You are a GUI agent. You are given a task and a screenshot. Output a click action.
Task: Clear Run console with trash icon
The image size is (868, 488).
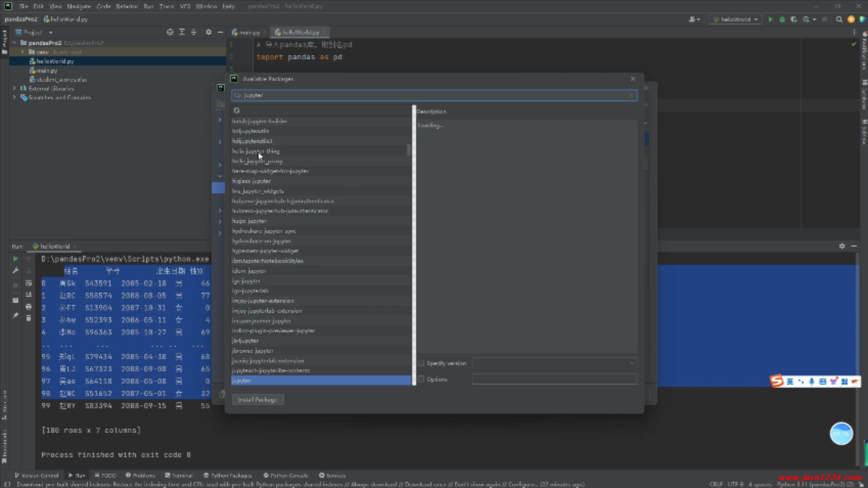(x=28, y=319)
